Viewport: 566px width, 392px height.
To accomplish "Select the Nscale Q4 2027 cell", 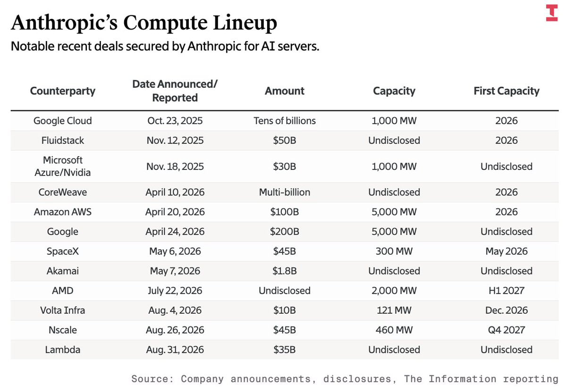I will click(507, 330).
